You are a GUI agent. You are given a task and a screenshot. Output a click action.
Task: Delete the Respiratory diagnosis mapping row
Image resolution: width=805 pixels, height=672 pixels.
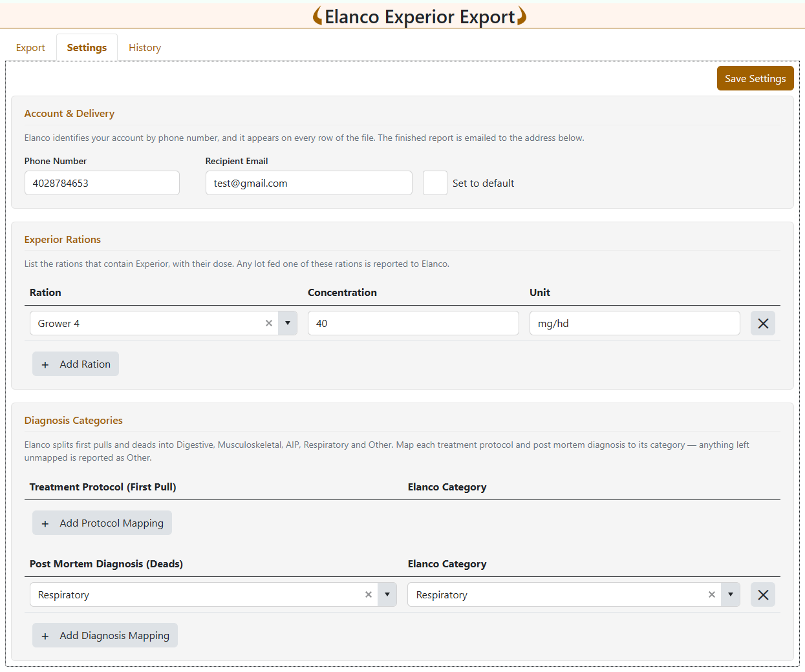tap(763, 594)
